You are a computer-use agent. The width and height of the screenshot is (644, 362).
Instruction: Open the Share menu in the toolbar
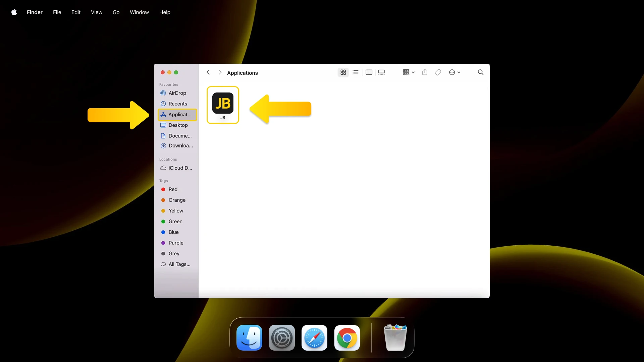tap(425, 72)
